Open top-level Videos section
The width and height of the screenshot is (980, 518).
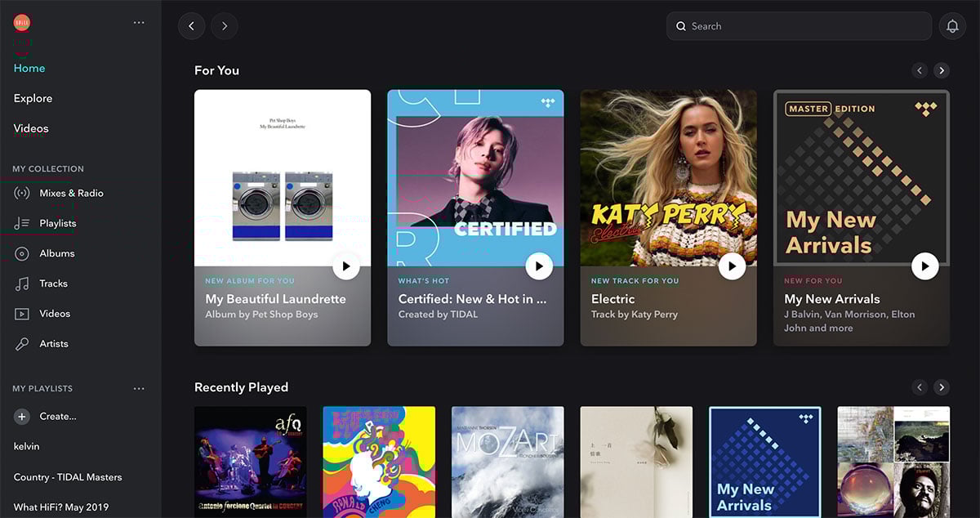(x=31, y=128)
